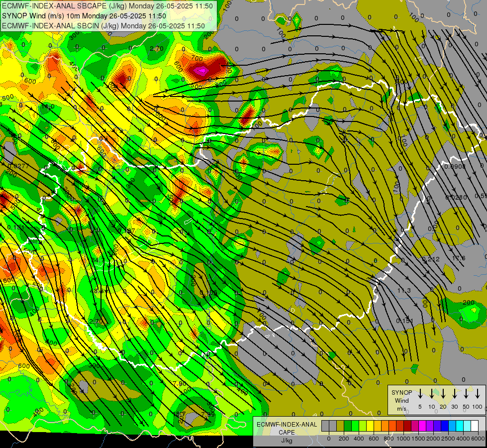Click the 6000 tick label on CAPE scale
The width and height of the screenshot is (487, 448).
478,439
